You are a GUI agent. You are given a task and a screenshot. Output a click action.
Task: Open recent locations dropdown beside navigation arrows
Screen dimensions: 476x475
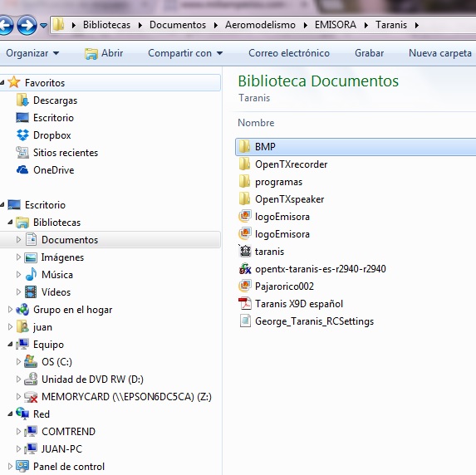[x=44, y=26]
